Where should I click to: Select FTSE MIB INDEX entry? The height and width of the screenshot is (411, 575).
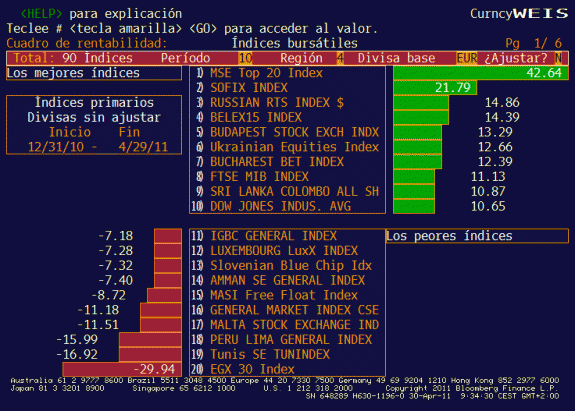tap(288, 177)
